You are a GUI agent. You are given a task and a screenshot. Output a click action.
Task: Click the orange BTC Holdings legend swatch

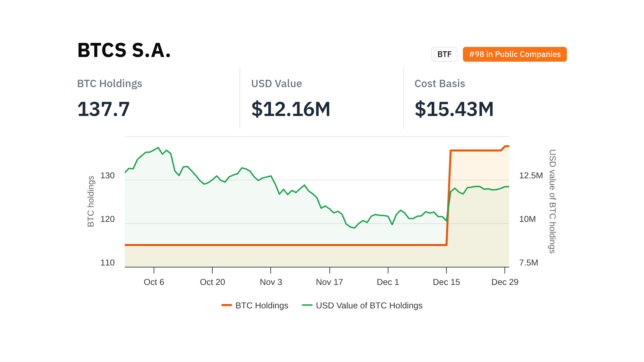(227, 305)
